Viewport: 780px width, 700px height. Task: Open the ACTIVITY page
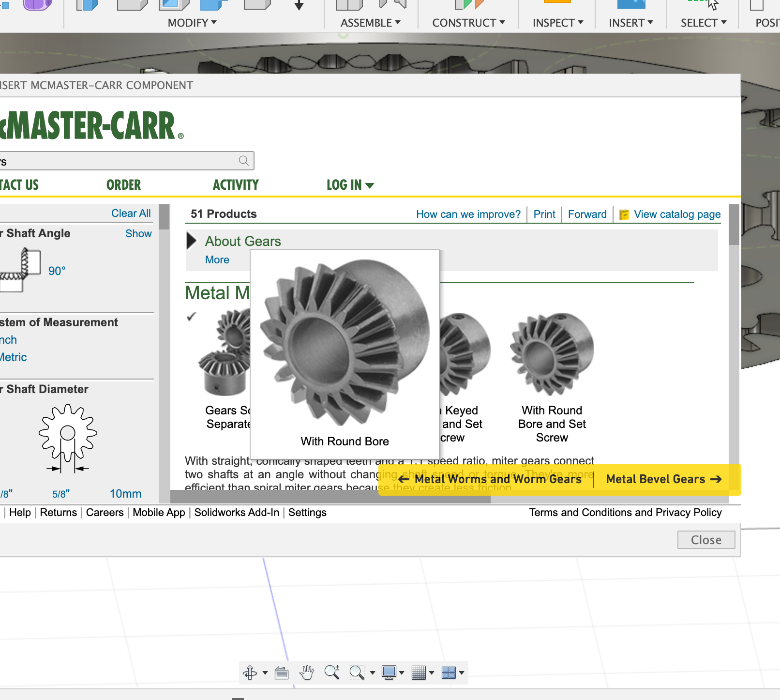[236, 185]
